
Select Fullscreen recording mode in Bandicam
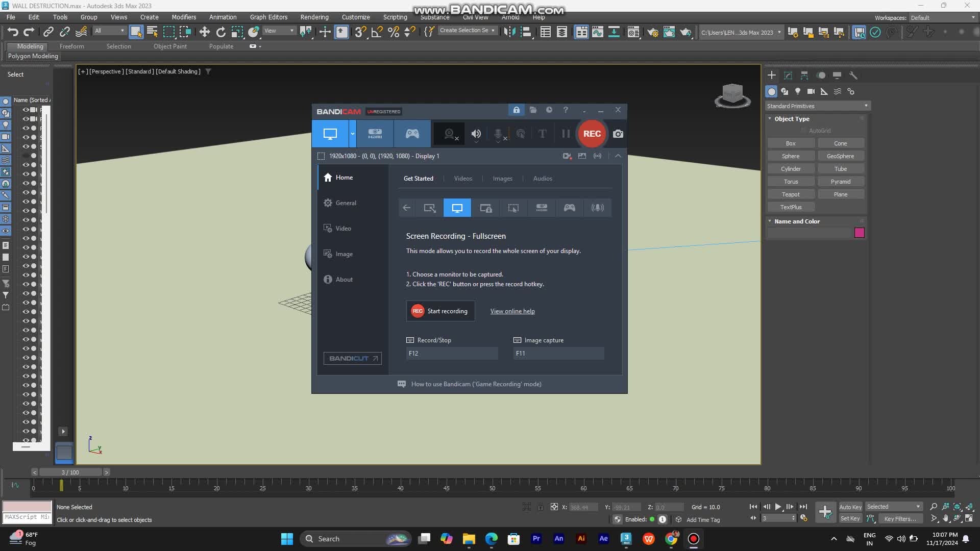[x=457, y=208]
